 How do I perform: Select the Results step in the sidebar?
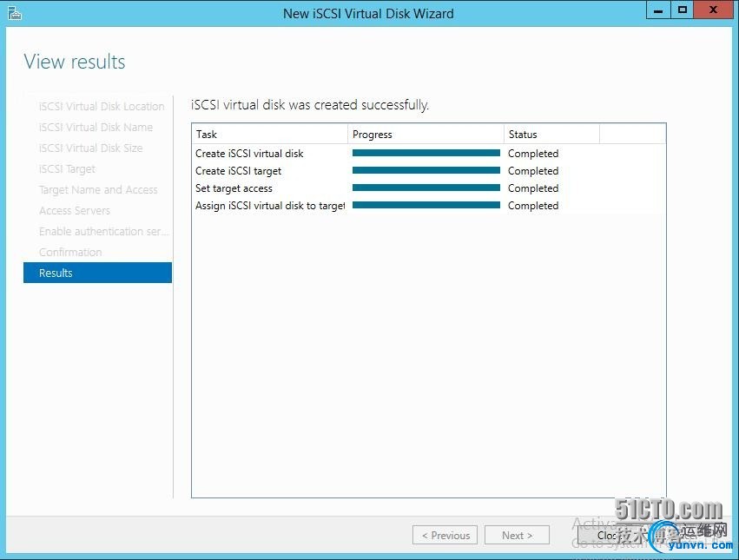(x=97, y=273)
